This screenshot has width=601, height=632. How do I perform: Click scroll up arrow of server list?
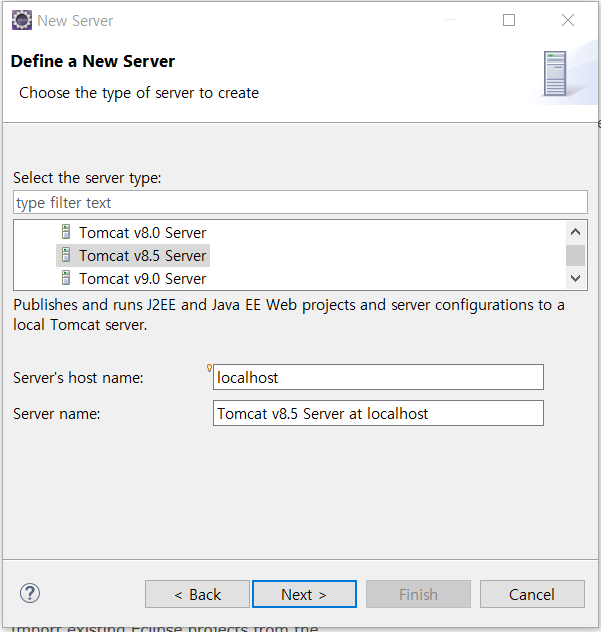[x=576, y=232]
